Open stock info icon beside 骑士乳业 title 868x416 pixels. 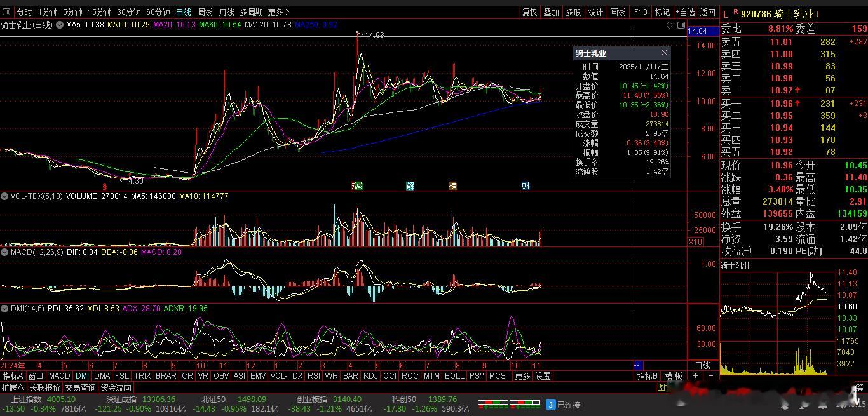coord(817,13)
